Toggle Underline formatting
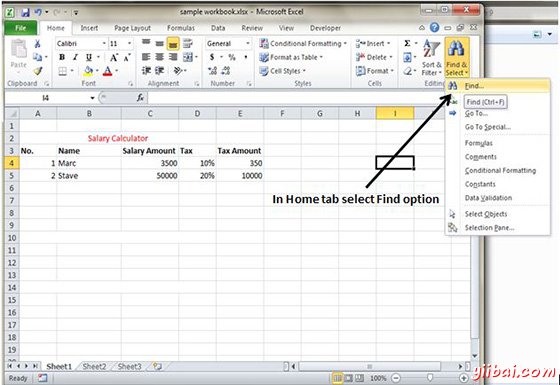This screenshot has width=560, height=385. [x=89, y=57]
